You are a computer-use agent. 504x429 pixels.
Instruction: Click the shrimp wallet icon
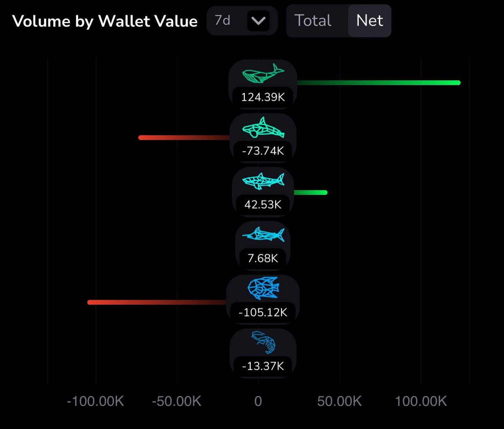(x=263, y=342)
